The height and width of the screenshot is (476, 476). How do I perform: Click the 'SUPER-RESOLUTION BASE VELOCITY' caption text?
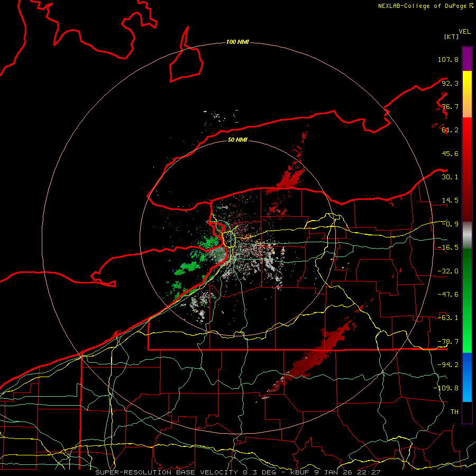tap(167, 472)
